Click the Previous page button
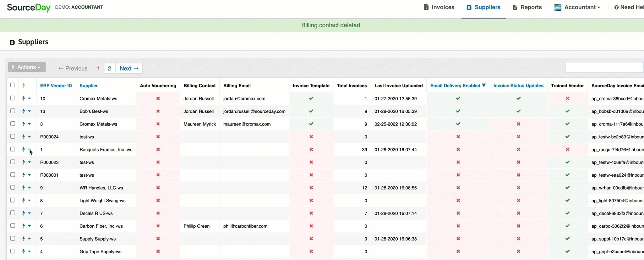This screenshot has height=260, width=644. (73, 68)
